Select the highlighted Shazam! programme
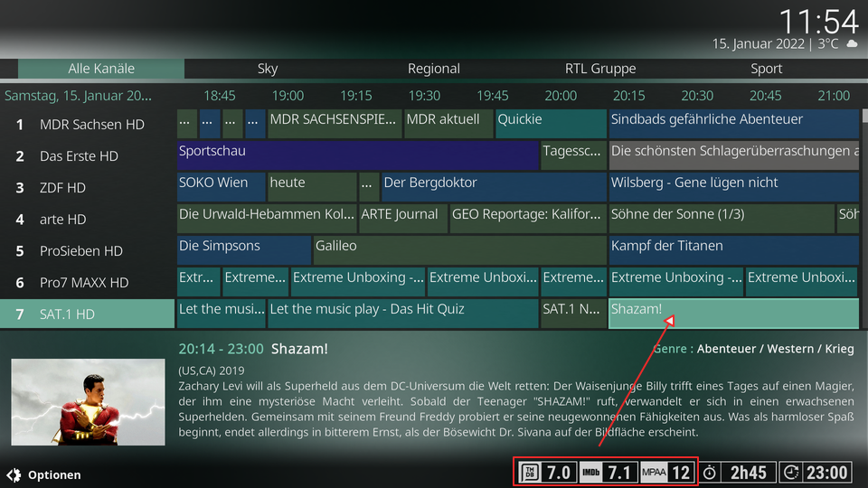The width and height of the screenshot is (868, 488). coord(733,314)
